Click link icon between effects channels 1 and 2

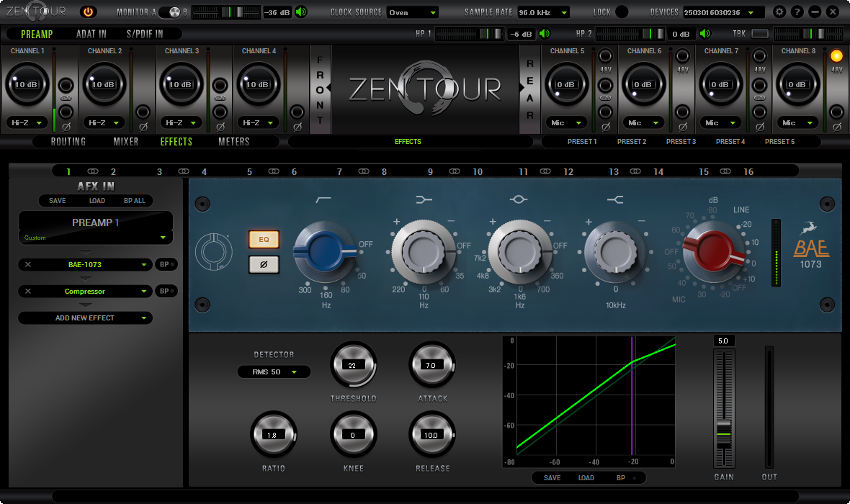tap(93, 171)
